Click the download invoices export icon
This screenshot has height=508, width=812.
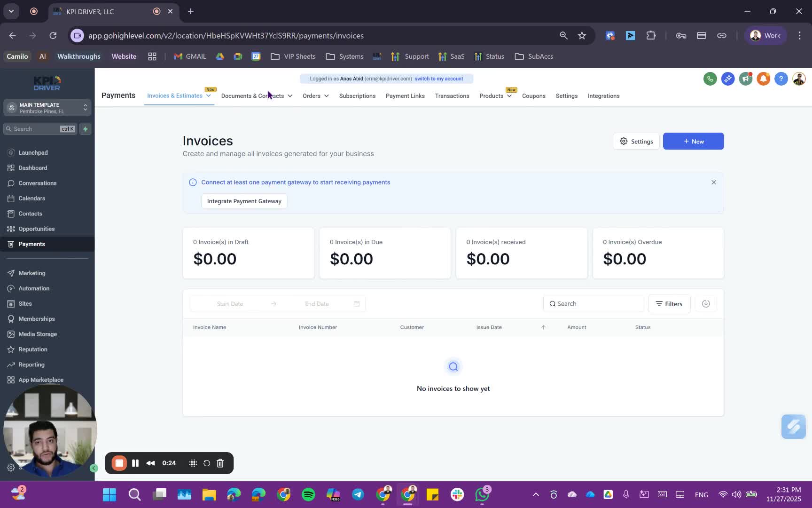[x=706, y=304]
